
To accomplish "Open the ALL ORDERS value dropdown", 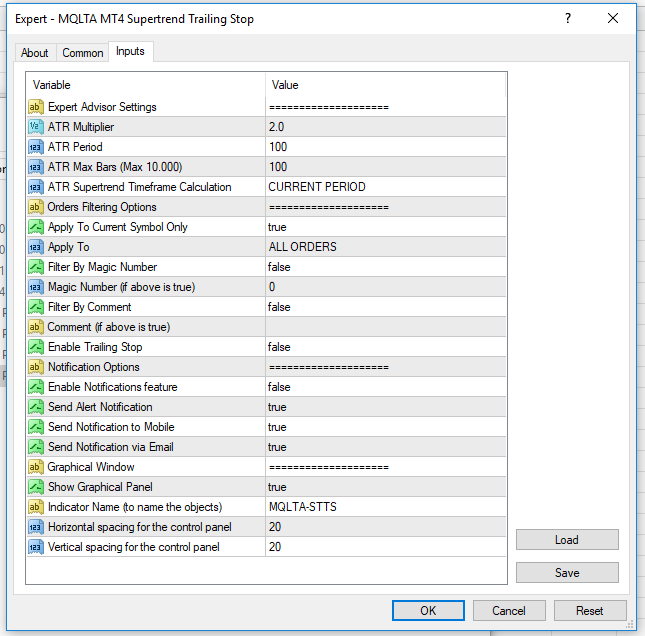I will (386, 247).
